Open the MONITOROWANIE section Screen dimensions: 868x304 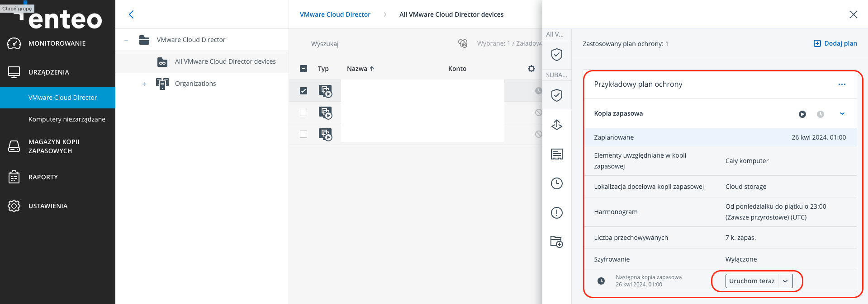click(57, 43)
